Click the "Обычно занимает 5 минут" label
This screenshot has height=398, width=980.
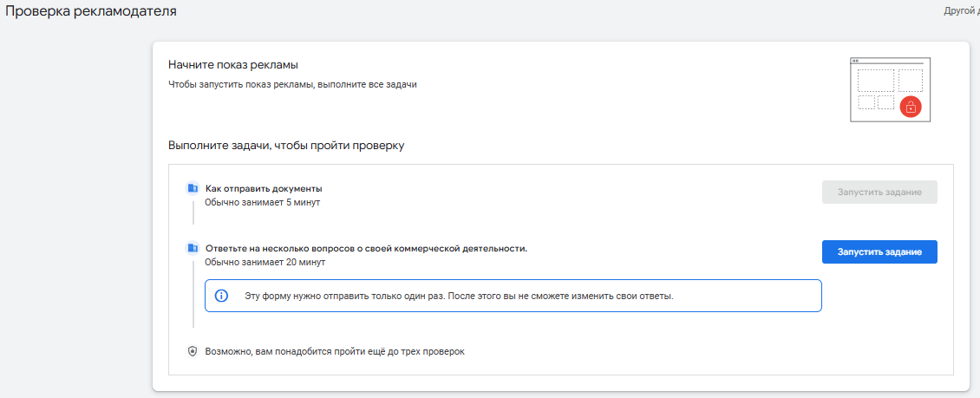(x=263, y=202)
